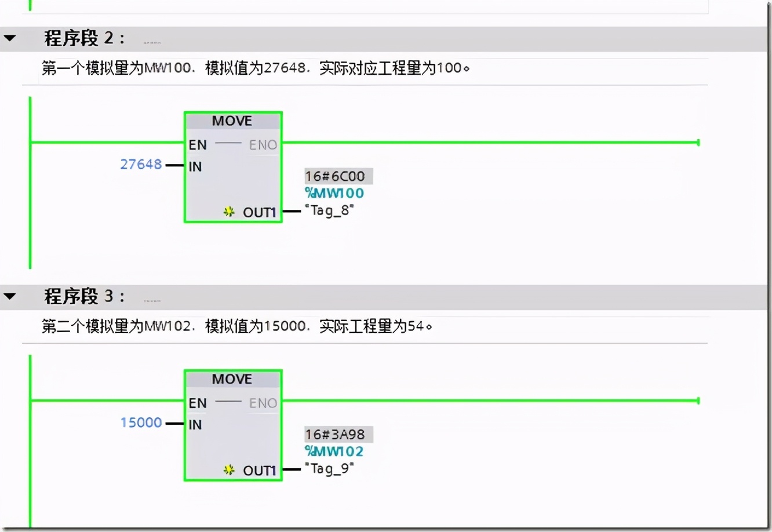
Task: Click the add-output star icon in MW100 MOVE block
Action: point(229,212)
